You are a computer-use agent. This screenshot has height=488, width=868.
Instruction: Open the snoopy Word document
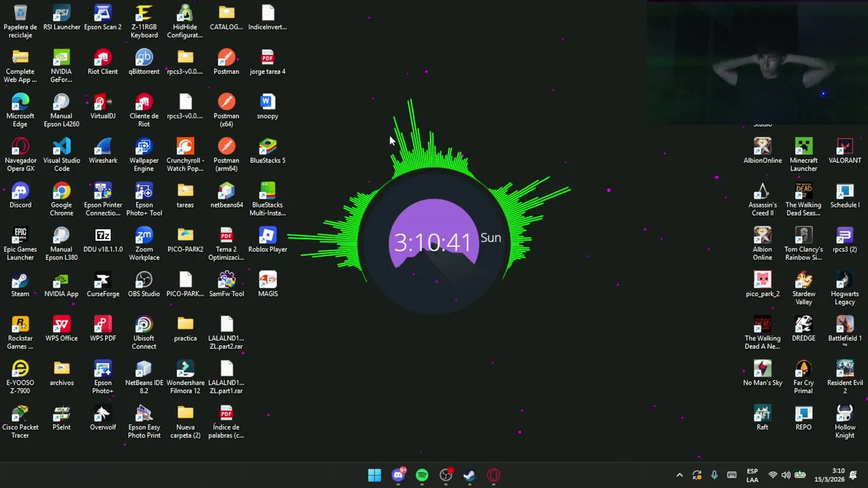pos(267,107)
